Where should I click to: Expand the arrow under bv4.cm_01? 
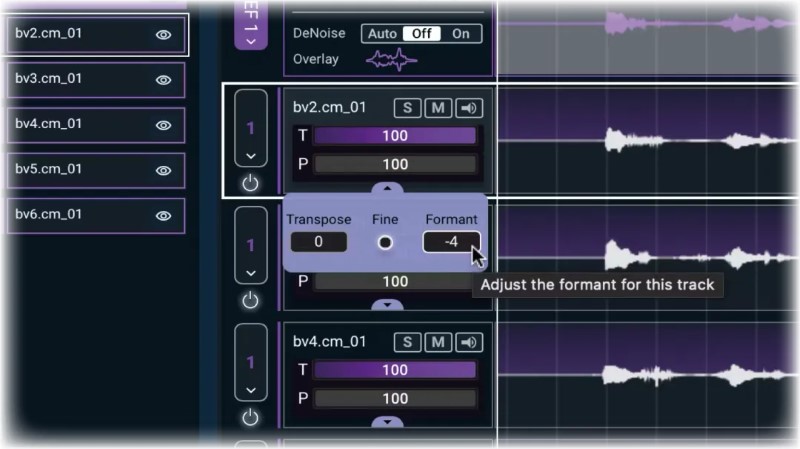(x=387, y=422)
